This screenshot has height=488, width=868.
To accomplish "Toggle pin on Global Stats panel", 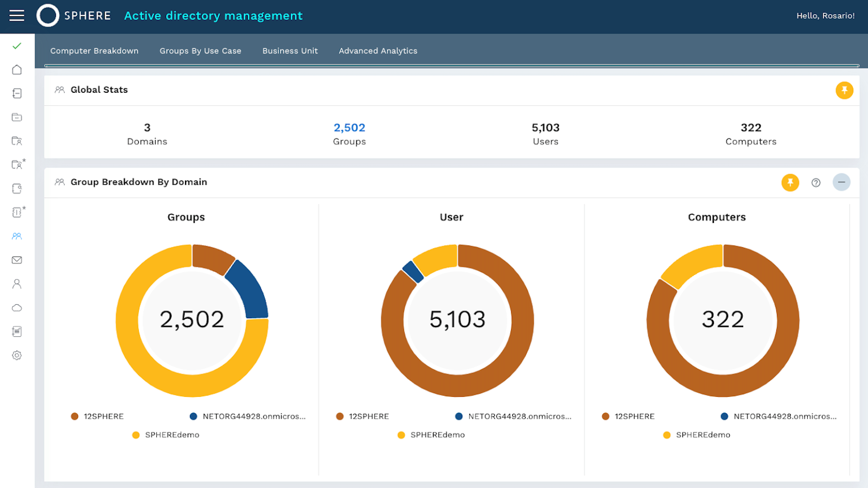I will click(x=844, y=90).
